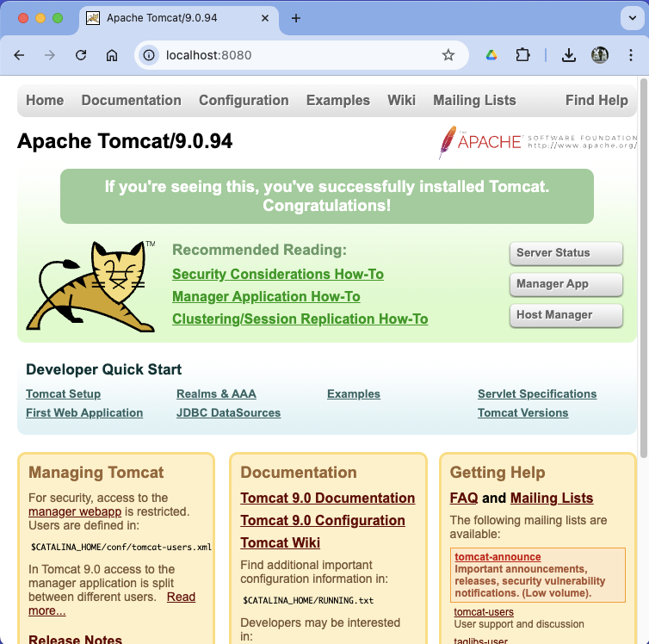Open Chrome's three-dot menu
649x644 pixels.
click(x=627, y=55)
